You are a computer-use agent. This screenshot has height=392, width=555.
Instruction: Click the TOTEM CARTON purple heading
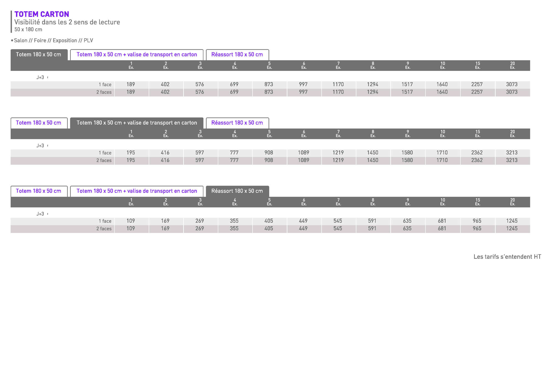42,14
